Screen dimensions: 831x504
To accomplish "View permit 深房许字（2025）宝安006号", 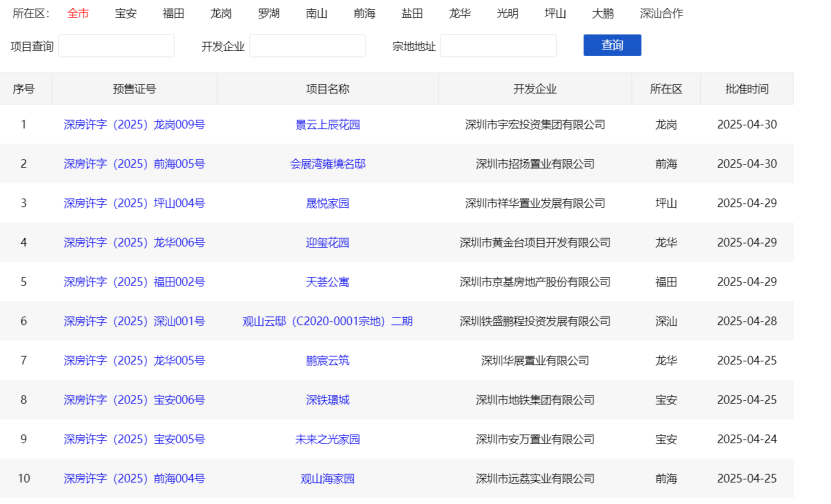I will [x=134, y=400].
